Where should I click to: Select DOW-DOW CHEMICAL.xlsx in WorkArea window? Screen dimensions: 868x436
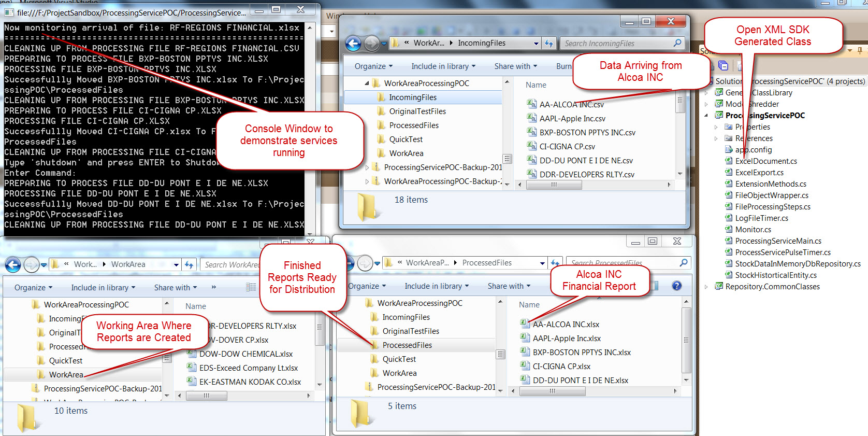[246, 354]
